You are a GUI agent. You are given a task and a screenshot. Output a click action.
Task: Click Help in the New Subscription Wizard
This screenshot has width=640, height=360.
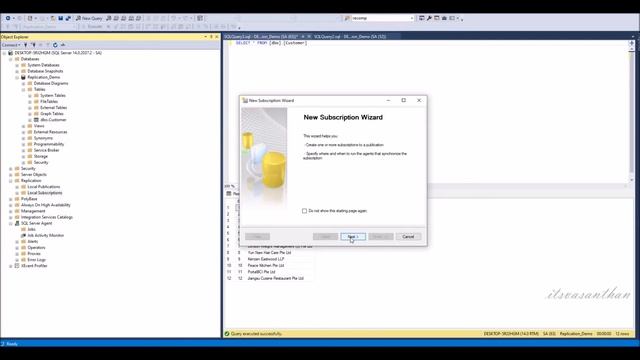click(x=257, y=237)
